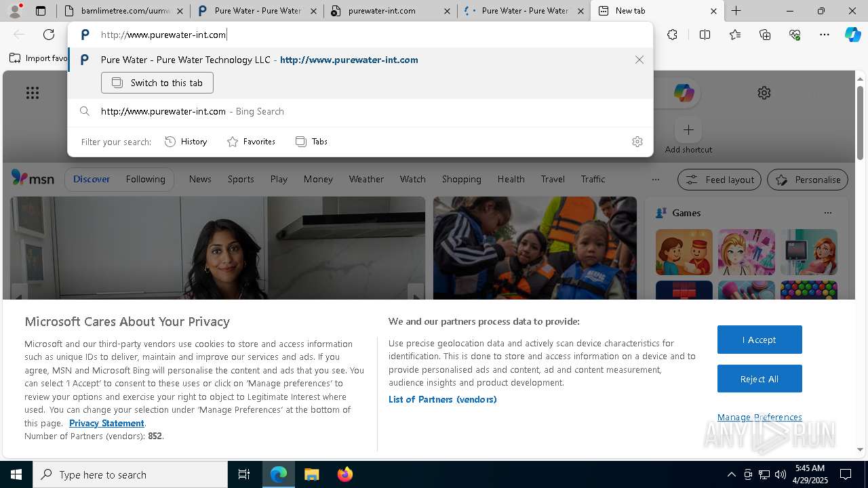868x488 pixels.
Task: Open the Weather category
Action: [366, 179]
